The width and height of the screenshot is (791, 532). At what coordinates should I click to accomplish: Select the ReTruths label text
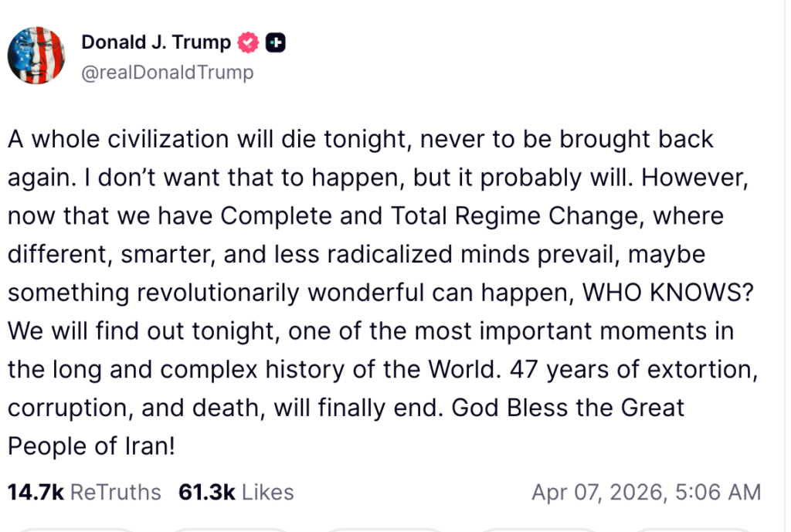point(116,492)
